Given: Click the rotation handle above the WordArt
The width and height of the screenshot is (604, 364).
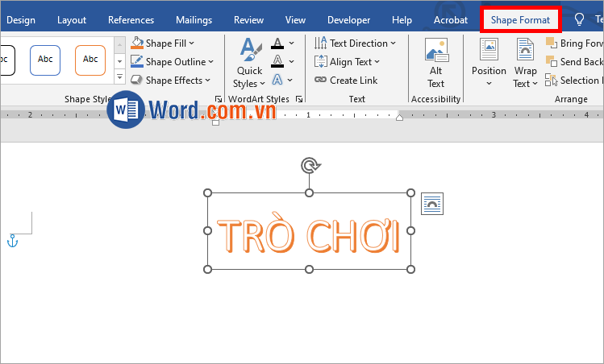Looking at the screenshot, I should point(310,166).
